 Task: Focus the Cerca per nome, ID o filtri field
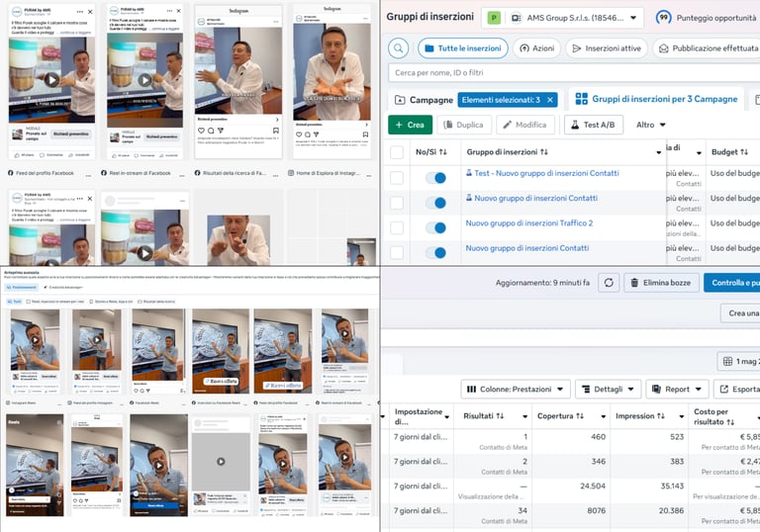[x=574, y=72]
